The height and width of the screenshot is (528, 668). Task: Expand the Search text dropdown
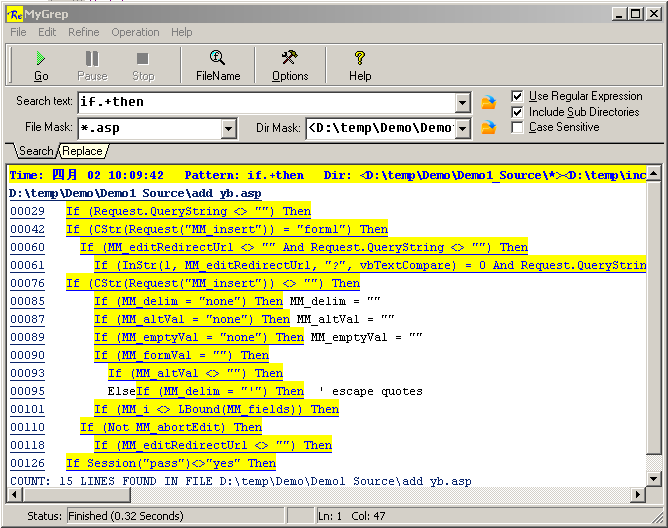pos(462,102)
